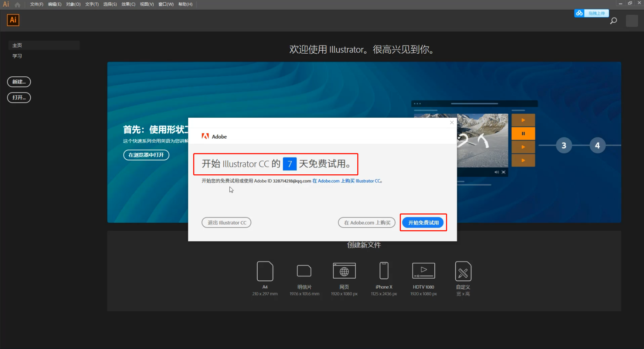Jump to tutorial step 3 circle
Viewport: 644px width, 349px height.
[x=564, y=145]
